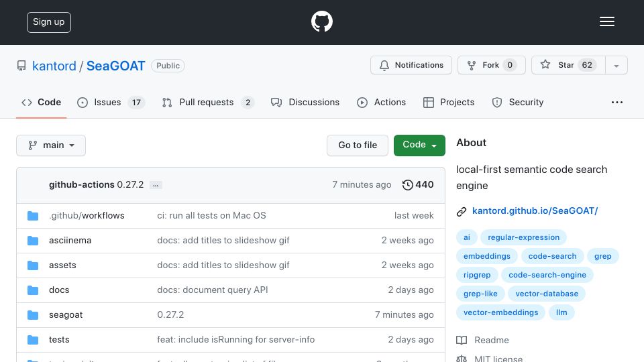Select the code-search-engine topic tag
This screenshot has height=362, width=644.
click(547, 275)
